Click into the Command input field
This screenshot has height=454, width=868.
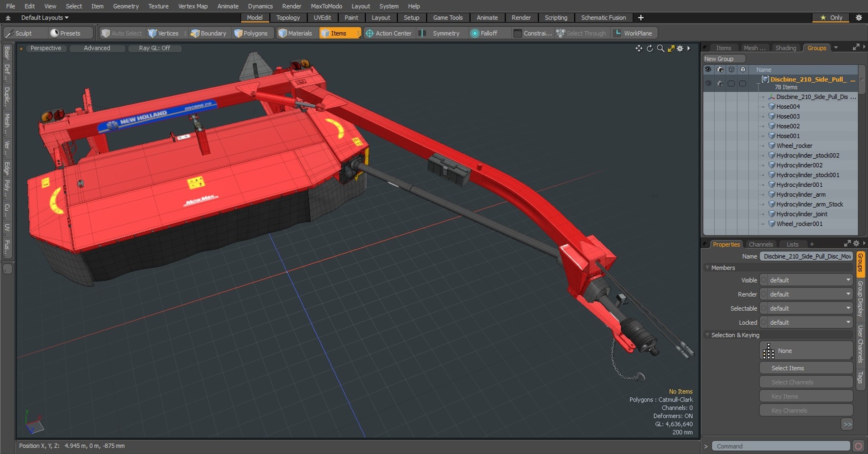tap(781, 446)
